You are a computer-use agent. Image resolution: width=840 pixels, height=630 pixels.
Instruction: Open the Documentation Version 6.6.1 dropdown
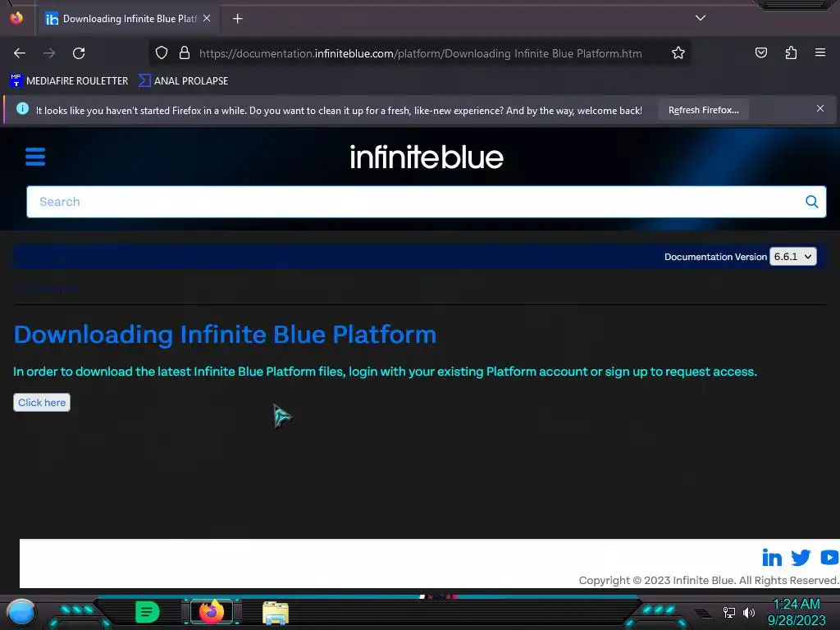click(793, 257)
